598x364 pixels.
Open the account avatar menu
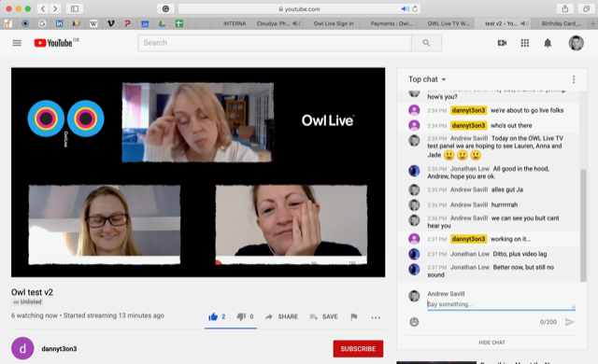pyautogui.click(x=576, y=43)
